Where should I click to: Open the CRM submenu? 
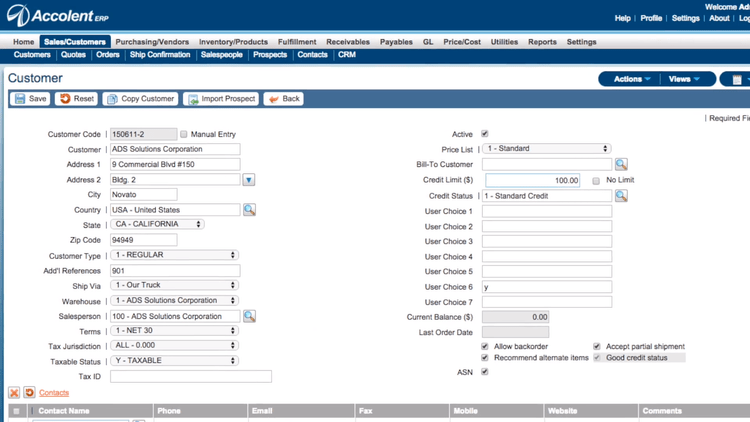point(347,55)
